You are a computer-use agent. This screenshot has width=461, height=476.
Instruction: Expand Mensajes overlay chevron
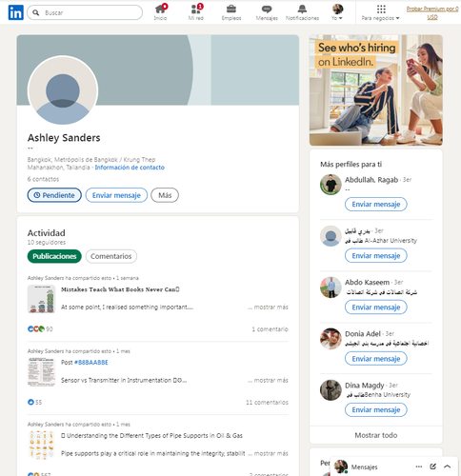(x=447, y=466)
